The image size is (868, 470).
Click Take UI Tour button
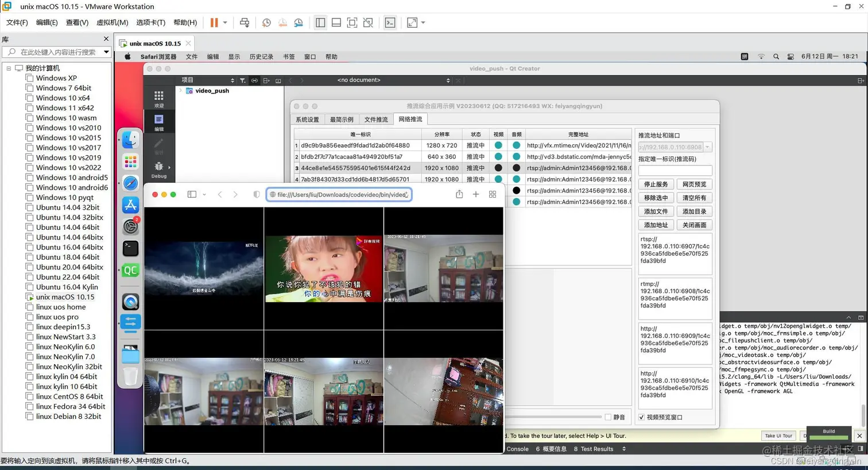[x=778, y=436]
